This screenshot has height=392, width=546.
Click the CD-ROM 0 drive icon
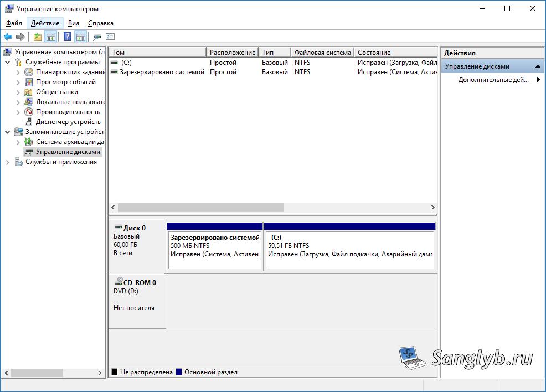click(119, 281)
